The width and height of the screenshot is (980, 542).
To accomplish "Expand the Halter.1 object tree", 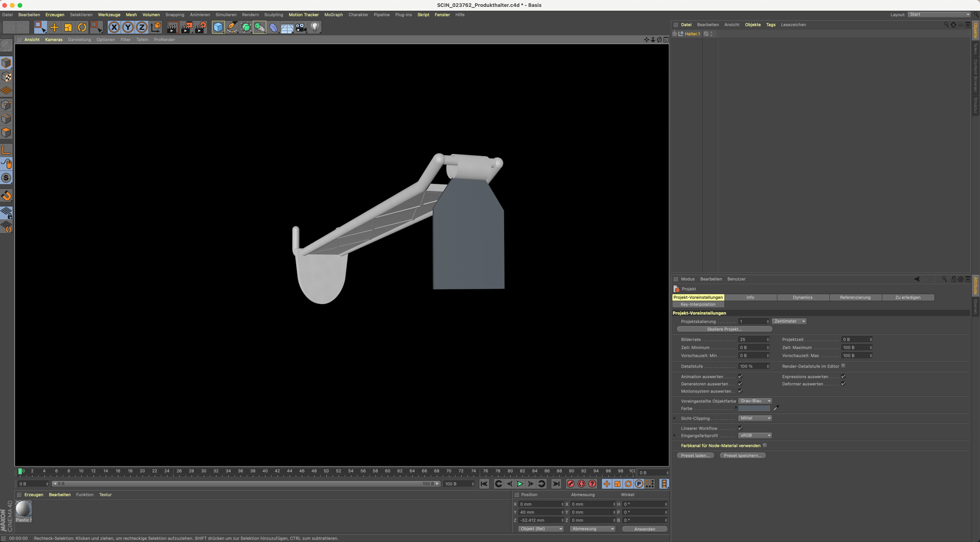I will pyautogui.click(x=675, y=34).
